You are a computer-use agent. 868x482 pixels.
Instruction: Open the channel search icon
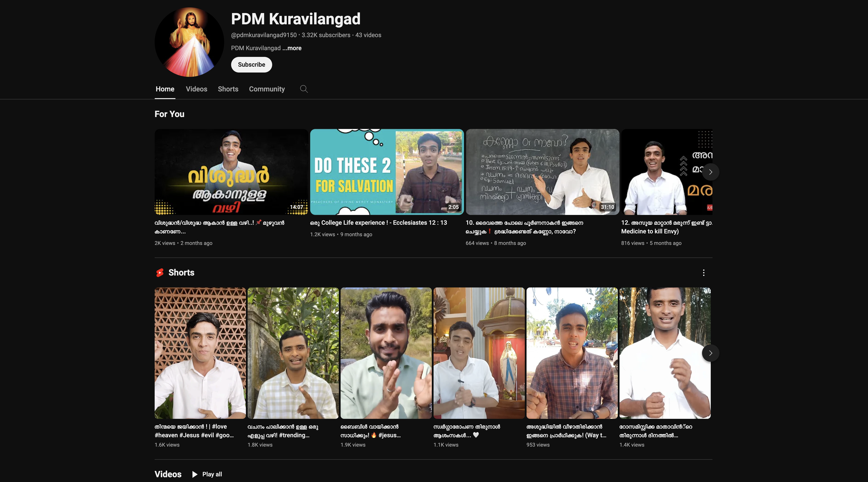coord(304,89)
